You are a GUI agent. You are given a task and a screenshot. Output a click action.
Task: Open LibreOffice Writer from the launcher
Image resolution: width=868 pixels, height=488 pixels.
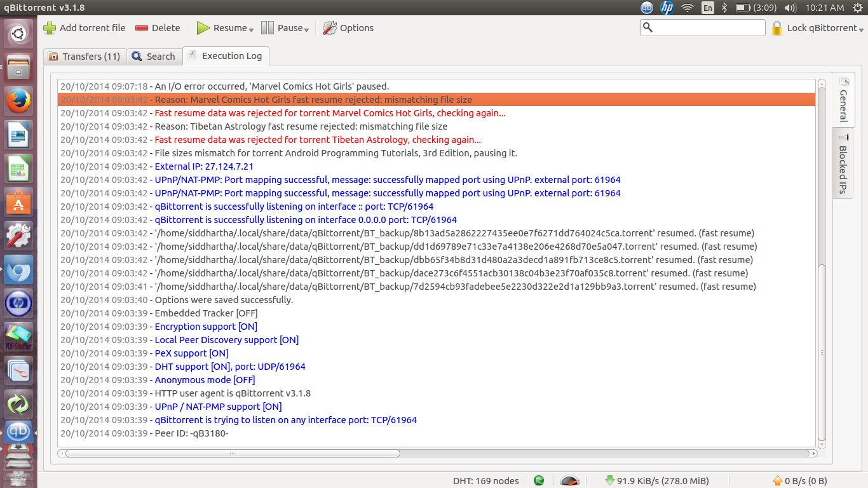18,135
